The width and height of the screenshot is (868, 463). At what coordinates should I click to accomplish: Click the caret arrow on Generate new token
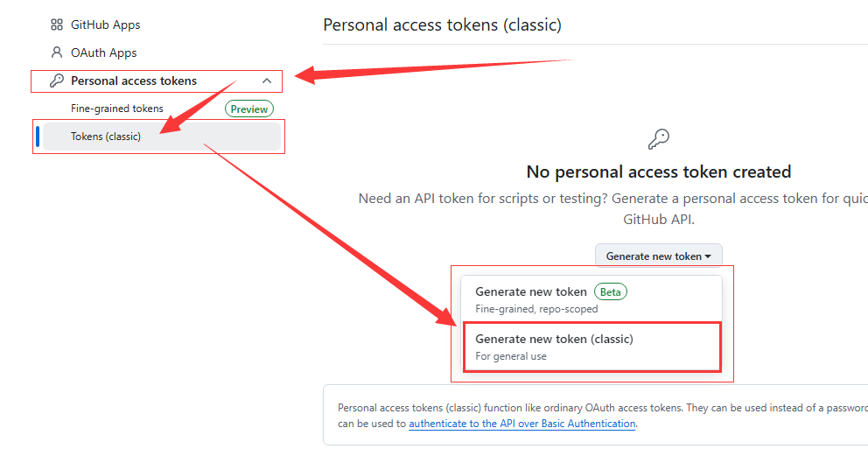coord(707,256)
